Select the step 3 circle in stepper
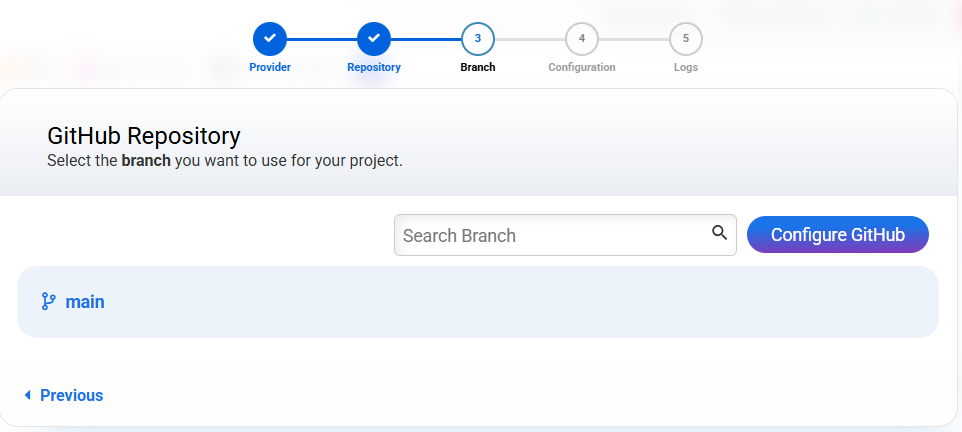The height and width of the screenshot is (432, 962). [x=478, y=39]
